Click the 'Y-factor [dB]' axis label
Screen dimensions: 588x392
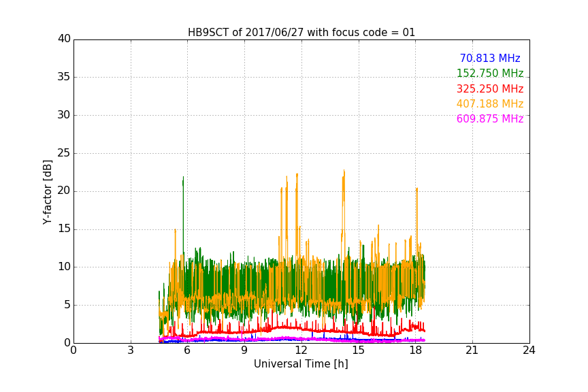tap(47, 193)
